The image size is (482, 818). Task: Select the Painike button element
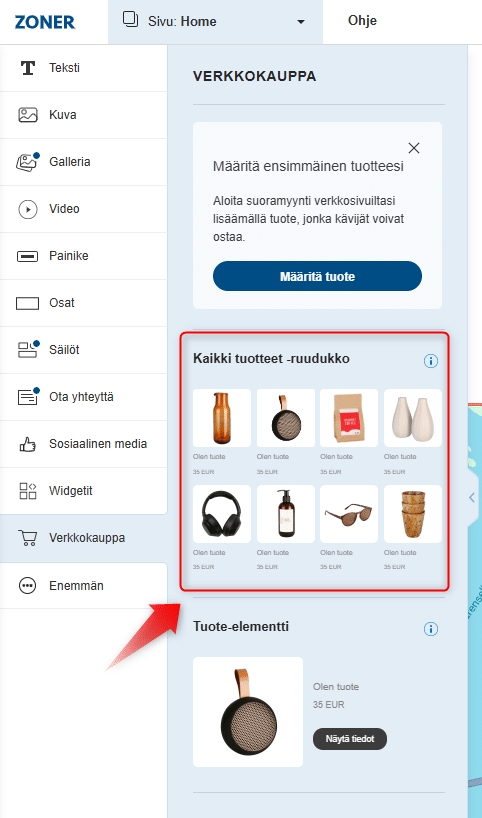coord(83,256)
